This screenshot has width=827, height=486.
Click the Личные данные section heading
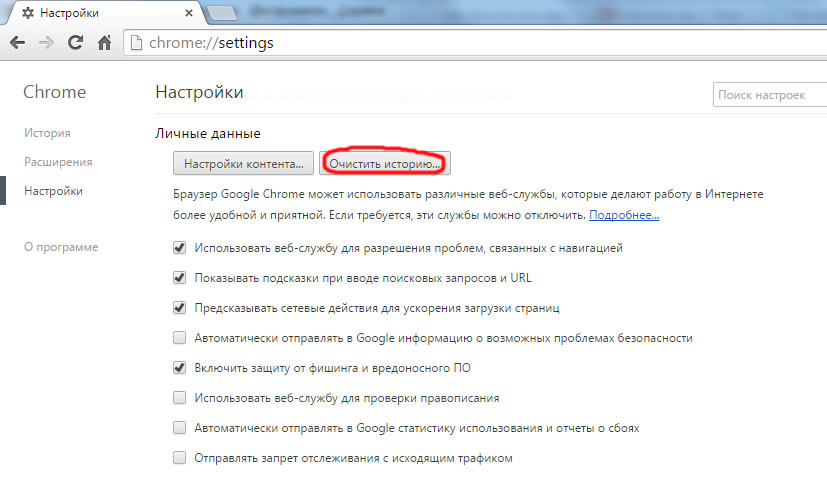(x=208, y=134)
